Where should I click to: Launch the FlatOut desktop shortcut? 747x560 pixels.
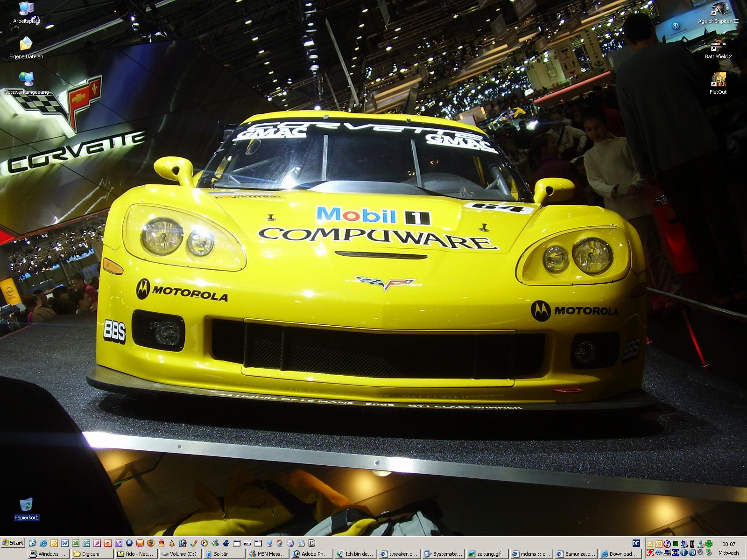[x=718, y=80]
